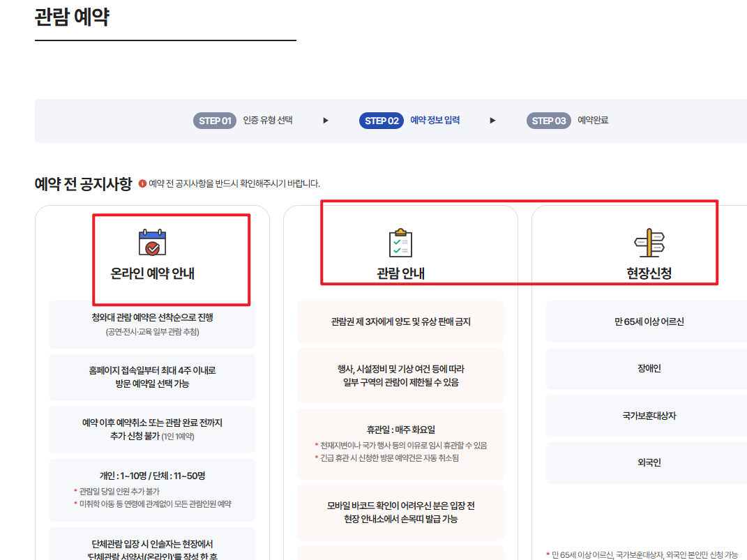Click the arrow icon after 예약 정보 입력
Image resolution: width=747 pixels, height=560 pixels.
(492, 121)
